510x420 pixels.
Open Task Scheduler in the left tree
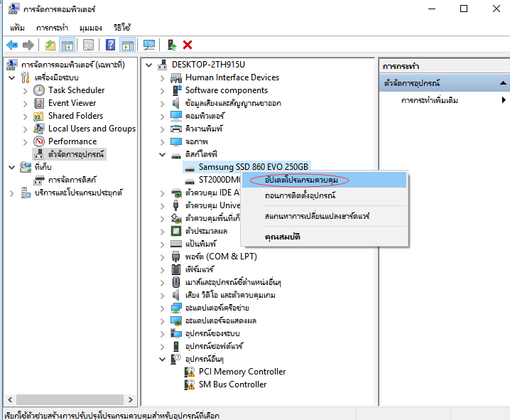coord(76,90)
